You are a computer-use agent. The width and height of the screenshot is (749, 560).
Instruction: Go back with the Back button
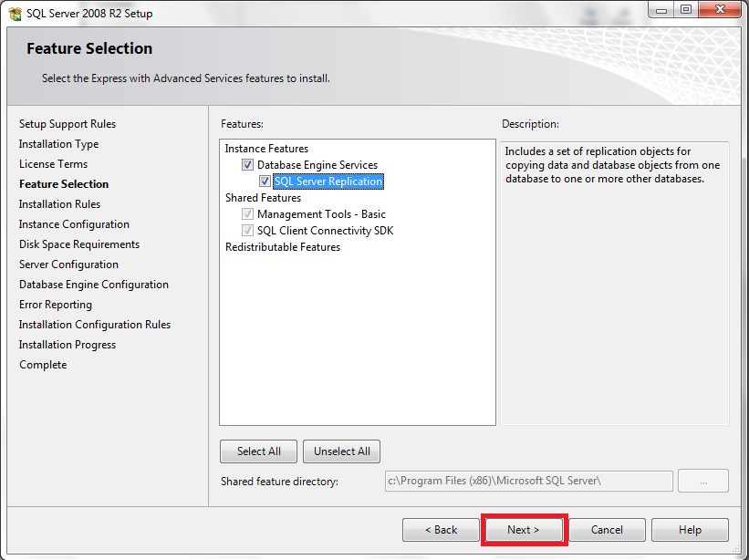pyautogui.click(x=441, y=530)
